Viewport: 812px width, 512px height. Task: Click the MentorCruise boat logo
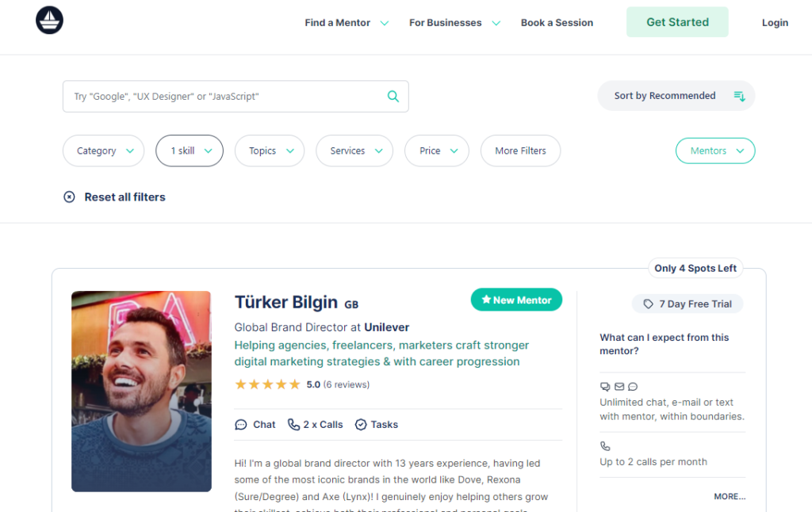point(49,19)
